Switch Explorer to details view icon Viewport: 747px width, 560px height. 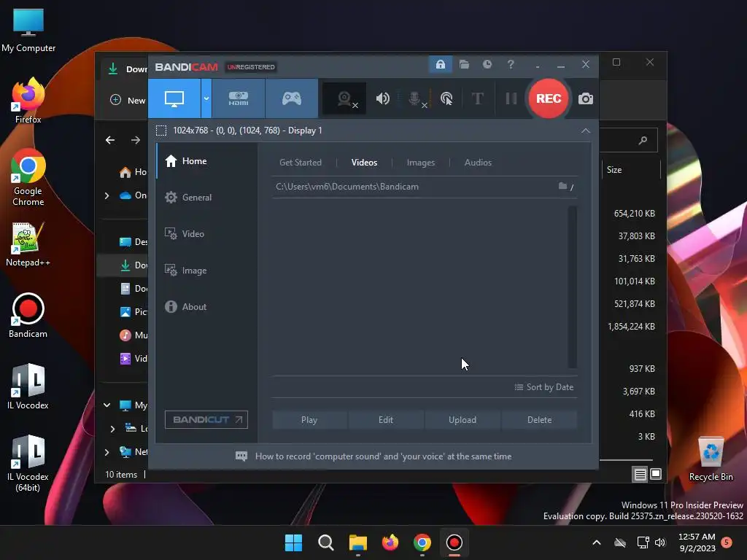(640, 474)
